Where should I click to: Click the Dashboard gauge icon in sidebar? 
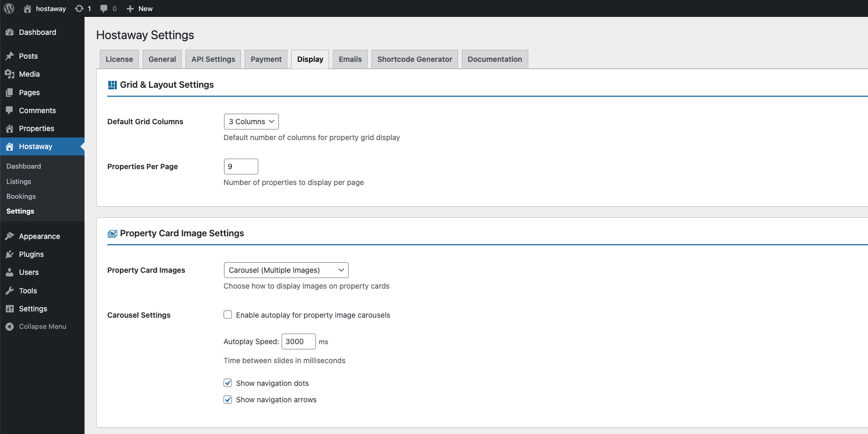(x=10, y=32)
